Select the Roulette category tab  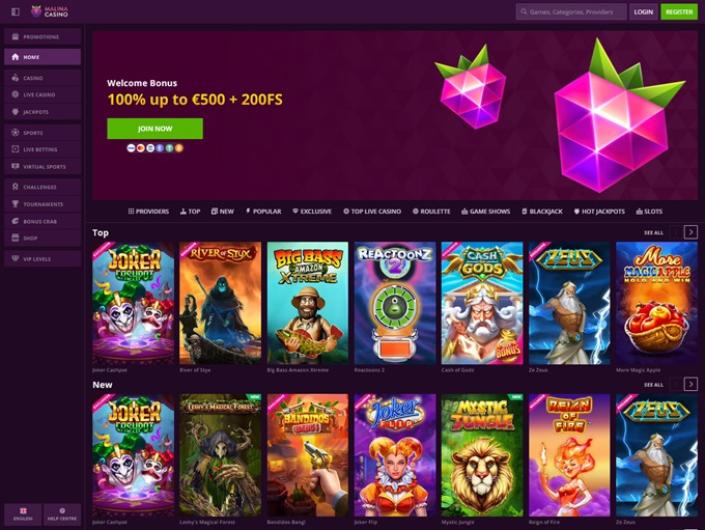(431, 211)
